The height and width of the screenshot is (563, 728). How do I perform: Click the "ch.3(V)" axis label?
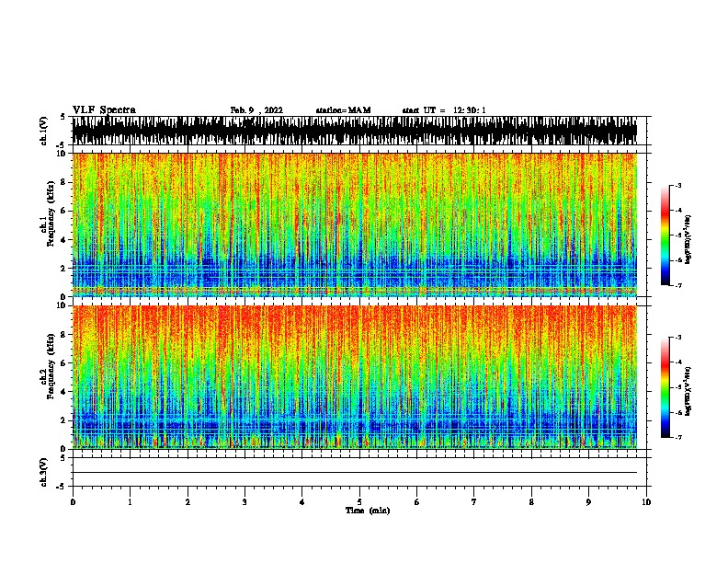[x=43, y=472]
